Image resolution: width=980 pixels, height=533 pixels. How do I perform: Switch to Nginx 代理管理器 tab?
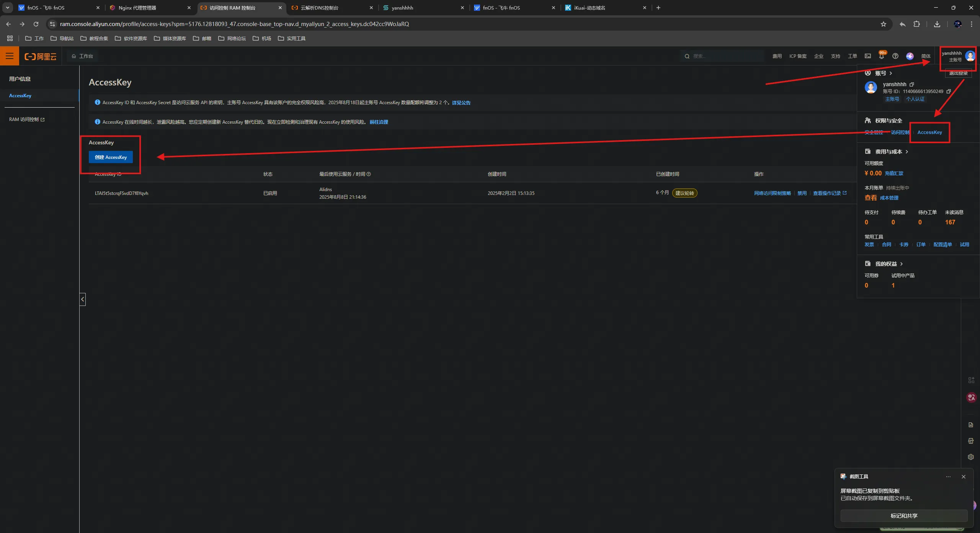[x=150, y=8]
